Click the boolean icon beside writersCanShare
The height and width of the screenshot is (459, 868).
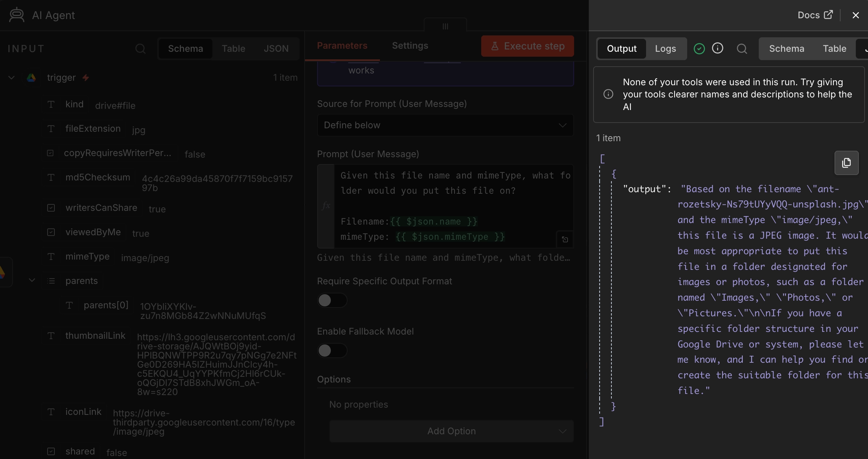(51, 208)
